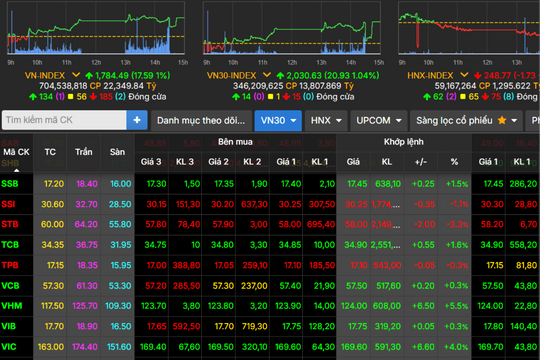Click VIC ceiling price 174.40
540x360 pixels.
pos(85,347)
